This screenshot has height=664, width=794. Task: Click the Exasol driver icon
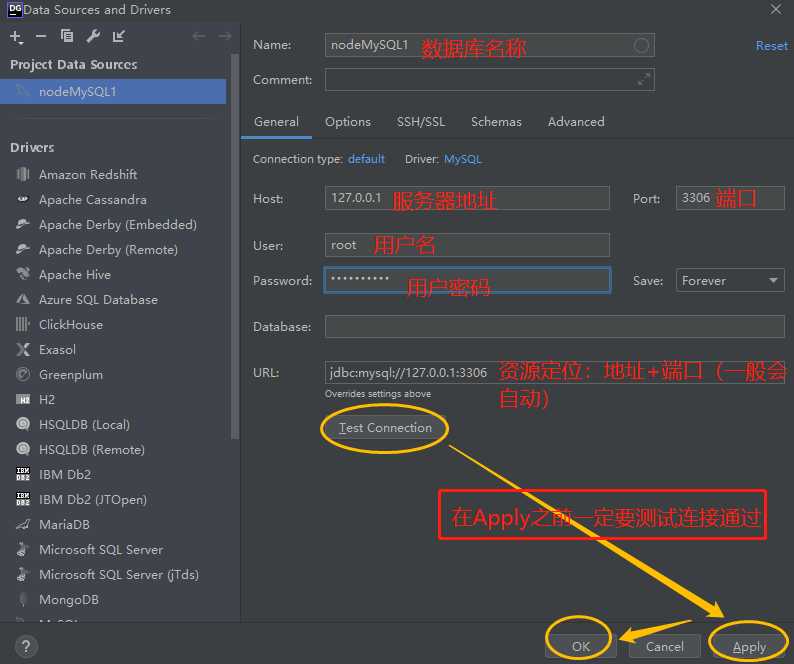click(23, 349)
